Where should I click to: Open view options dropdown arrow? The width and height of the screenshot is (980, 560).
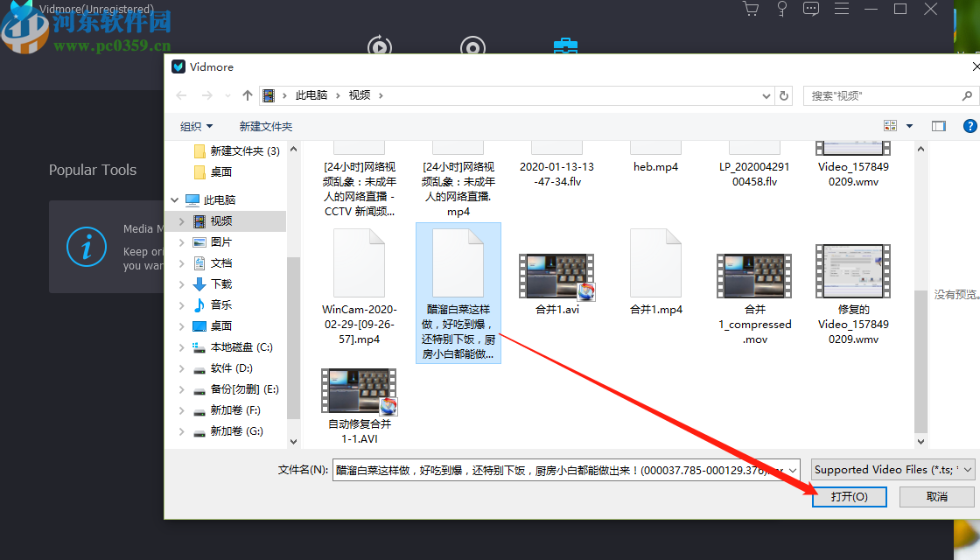[909, 126]
